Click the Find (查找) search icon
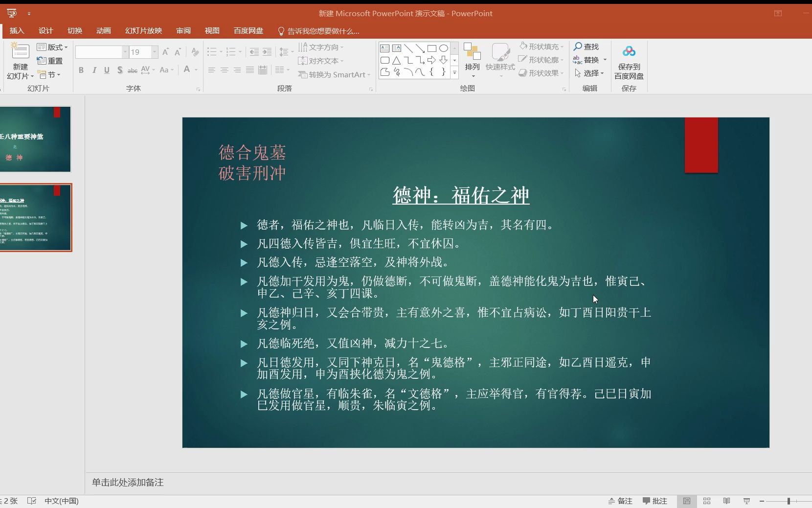 tap(578, 46)
